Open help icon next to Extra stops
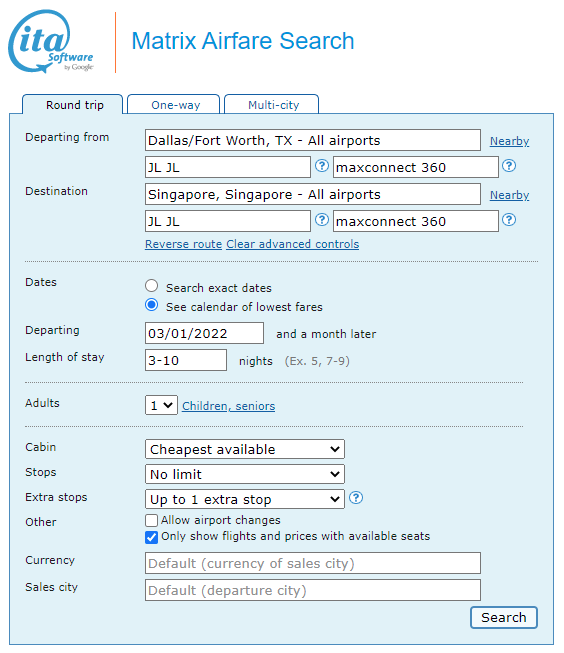The height and width of the screenshot is (653, 564). pyautogui.click(x=356, y=498)
